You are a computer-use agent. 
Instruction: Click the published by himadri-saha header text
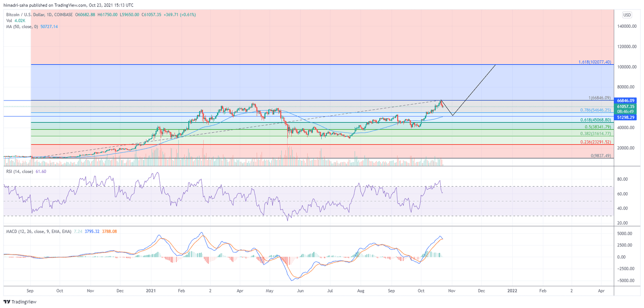pyautogui.click(x=68, y=5)
